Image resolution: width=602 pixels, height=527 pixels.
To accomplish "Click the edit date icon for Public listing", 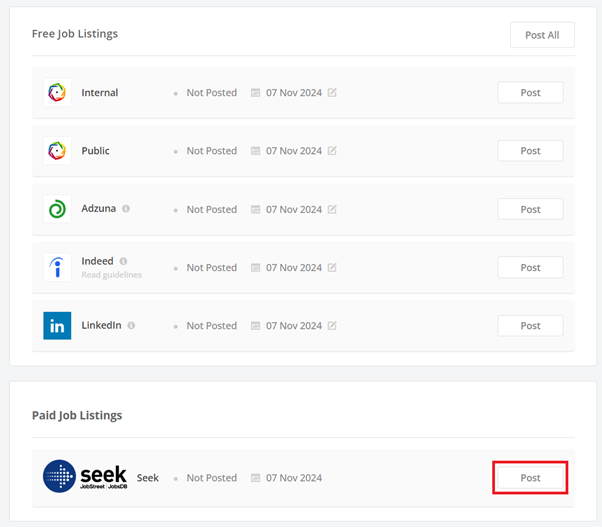I will (332, 151).
